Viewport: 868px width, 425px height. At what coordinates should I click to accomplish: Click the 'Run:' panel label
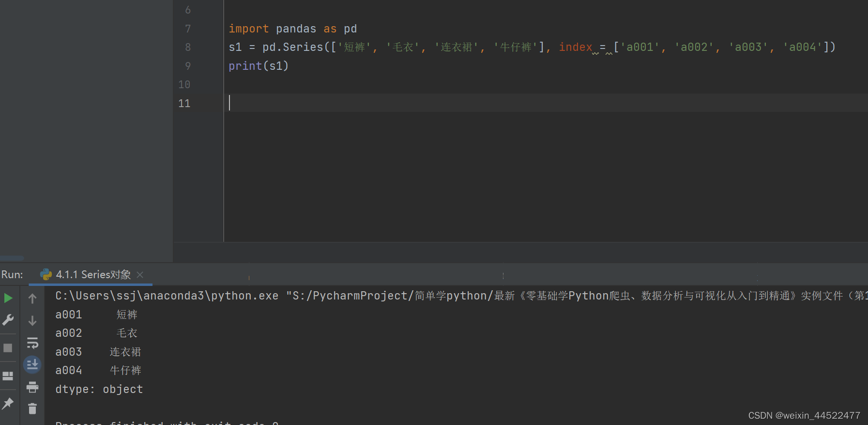tap(12, 275)
